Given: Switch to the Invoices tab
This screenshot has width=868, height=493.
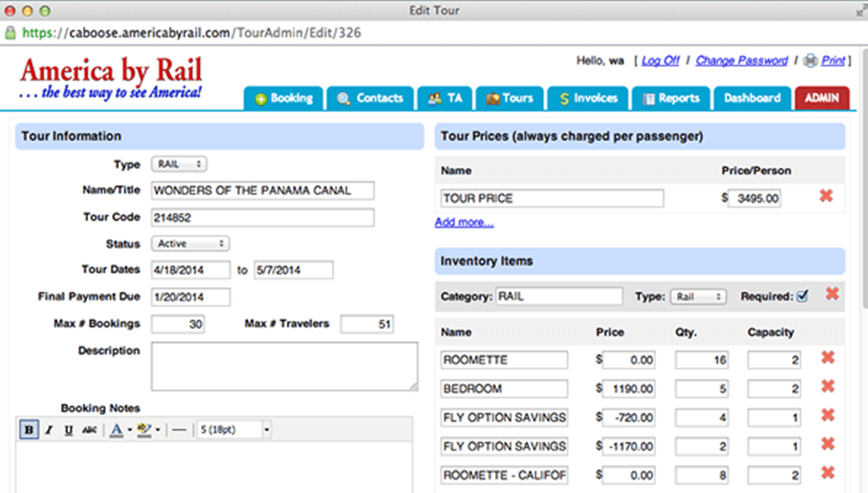Looking at the screenshot, I should [x=589, y=98].
